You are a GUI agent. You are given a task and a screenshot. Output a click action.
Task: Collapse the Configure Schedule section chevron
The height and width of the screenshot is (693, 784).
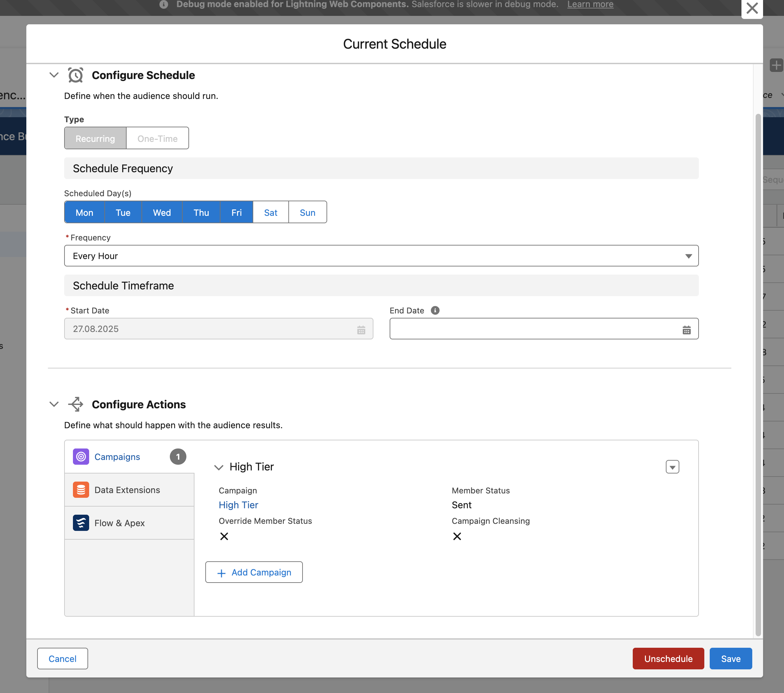tap(54, 75)
